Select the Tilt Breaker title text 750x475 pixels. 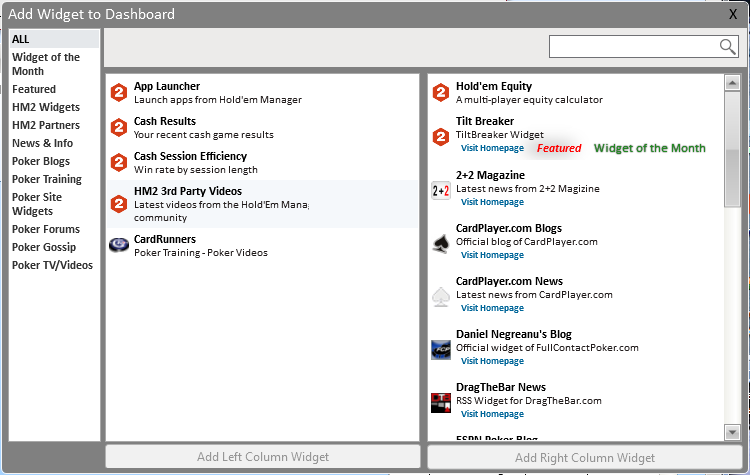[x=485, y=121]
